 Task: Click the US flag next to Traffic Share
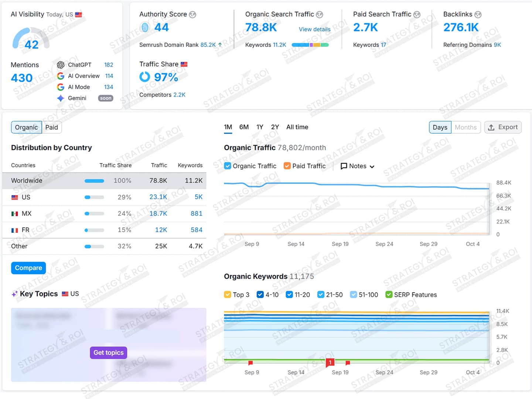click(x=184, y=64)
